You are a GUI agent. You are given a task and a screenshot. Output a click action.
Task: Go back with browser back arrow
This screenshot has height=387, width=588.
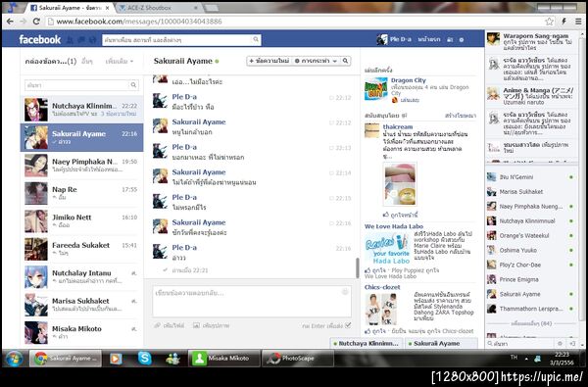point(10,22)
